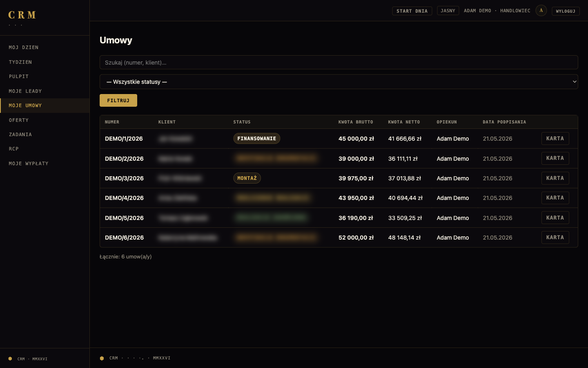Image resolution: width=588 pixels, height=368 pixels.
Task: Click the Finansowanie status badge
Action: [x=257, y=139]
